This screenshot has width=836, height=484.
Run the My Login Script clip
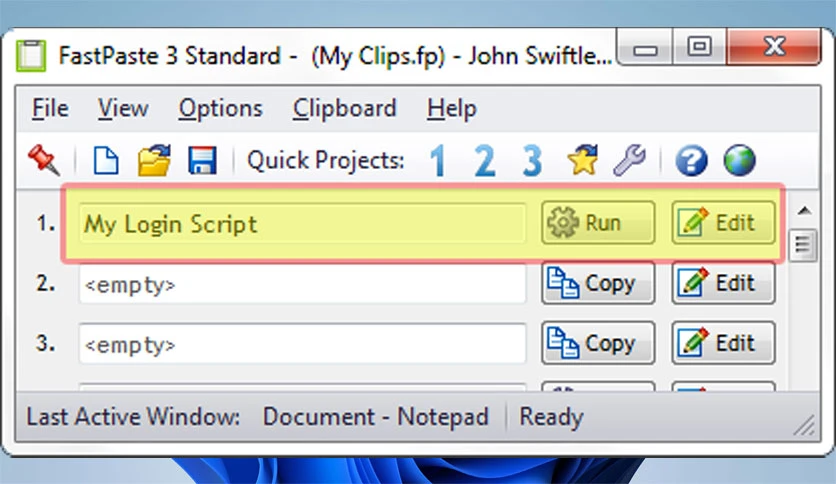pyautogui.click(x=598, y=223)
